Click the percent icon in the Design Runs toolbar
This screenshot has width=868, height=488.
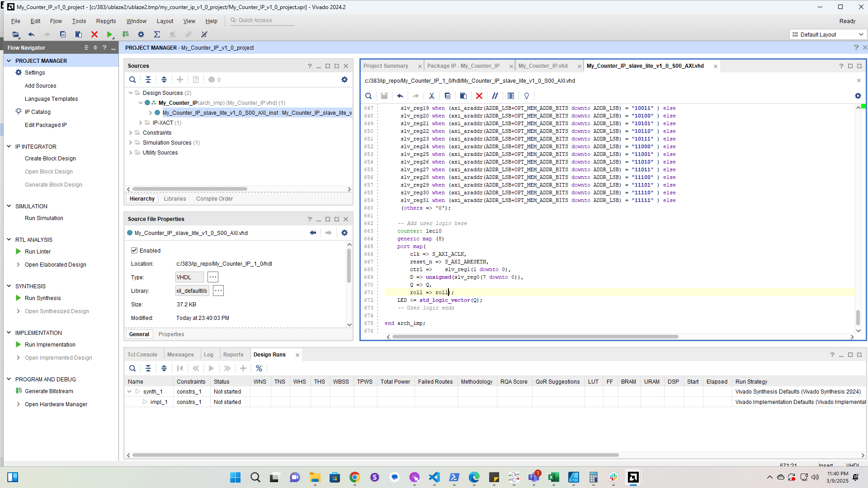click(x=259, y=369)
